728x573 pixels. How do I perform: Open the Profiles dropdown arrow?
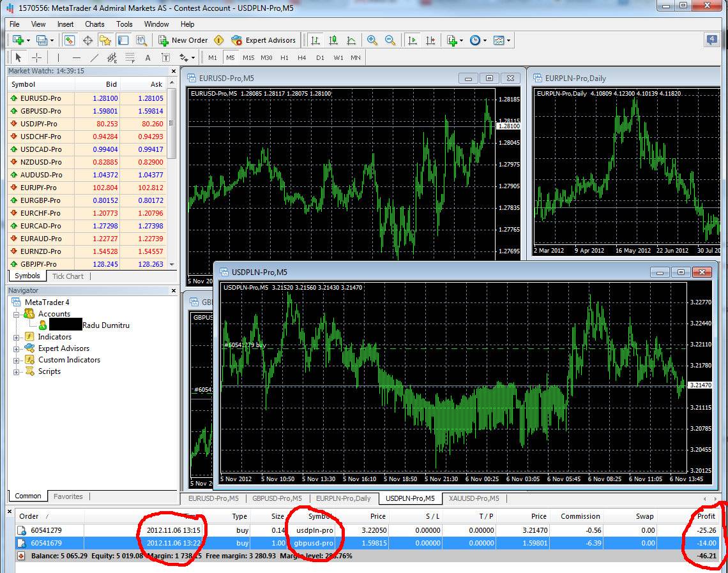(52, 40)
